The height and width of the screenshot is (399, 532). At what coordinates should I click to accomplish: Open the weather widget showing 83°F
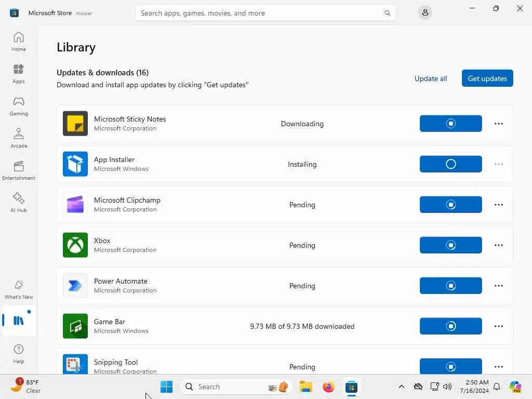pyautogui.click(x=25, y=387)
